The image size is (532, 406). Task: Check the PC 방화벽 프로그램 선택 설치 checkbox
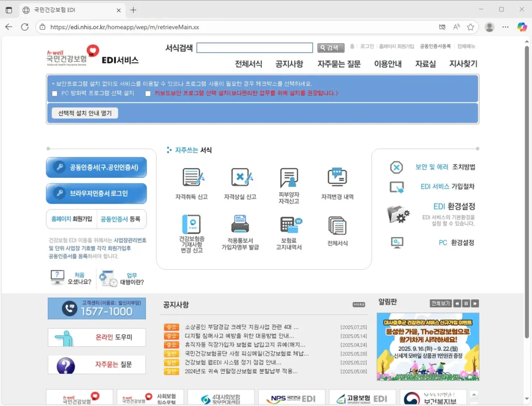point(55,94)
